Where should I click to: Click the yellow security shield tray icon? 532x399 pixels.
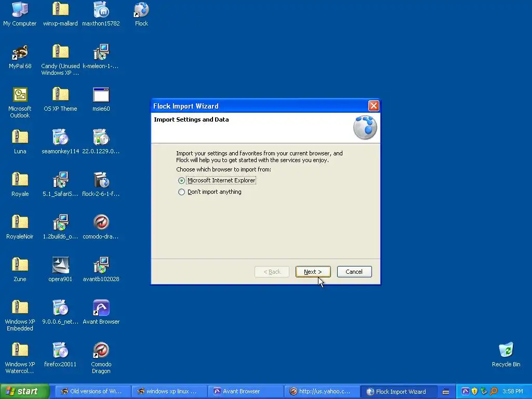pos(475,391)
